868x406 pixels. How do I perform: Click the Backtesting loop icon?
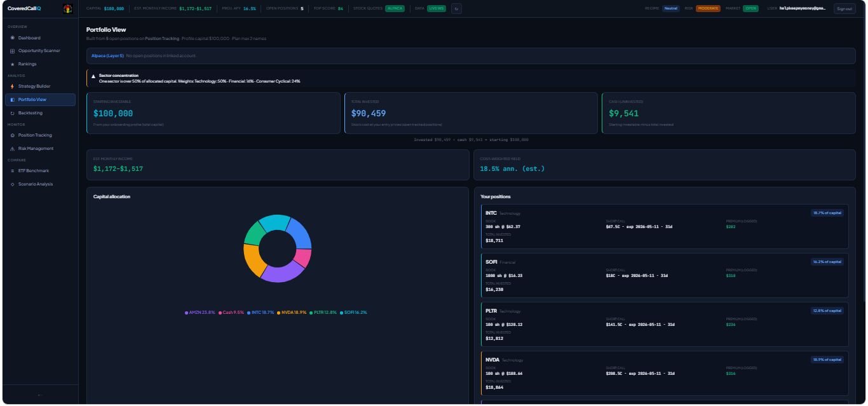[x=12, y=113]
